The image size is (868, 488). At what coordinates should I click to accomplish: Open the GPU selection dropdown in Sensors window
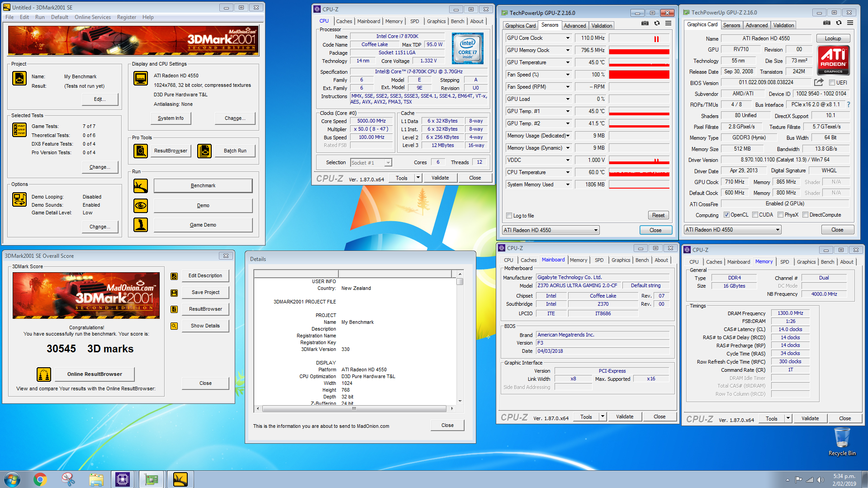click(x=550, y=230)
